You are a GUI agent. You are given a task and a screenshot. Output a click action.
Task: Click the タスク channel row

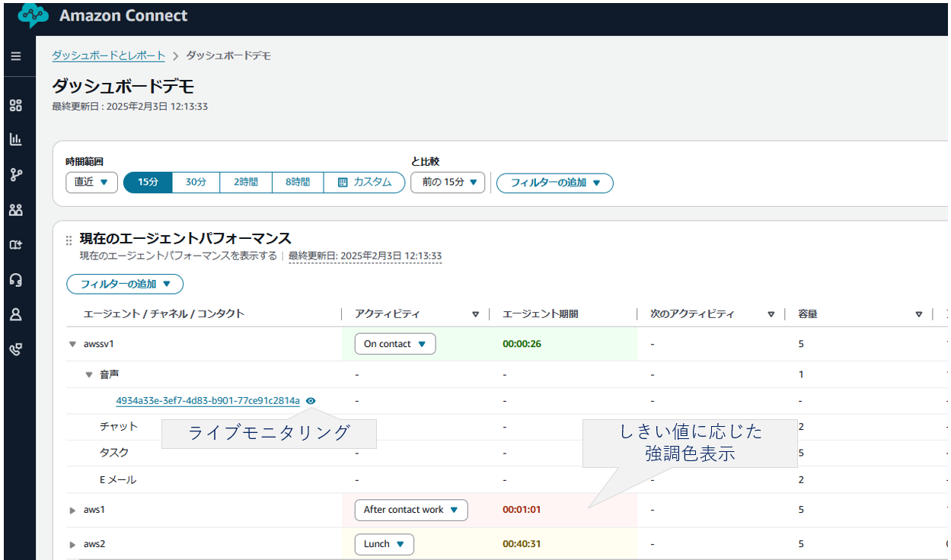point(114,453)
